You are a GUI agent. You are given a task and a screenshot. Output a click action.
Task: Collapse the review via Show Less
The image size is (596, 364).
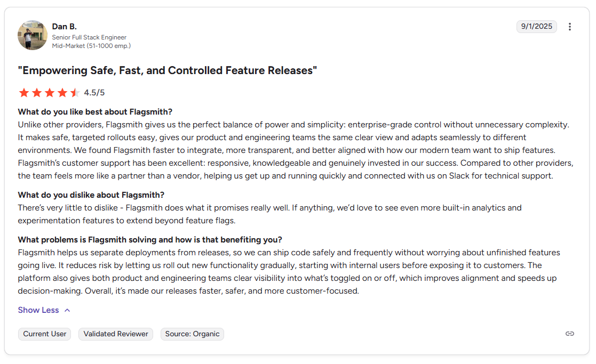tap(38, 310)
